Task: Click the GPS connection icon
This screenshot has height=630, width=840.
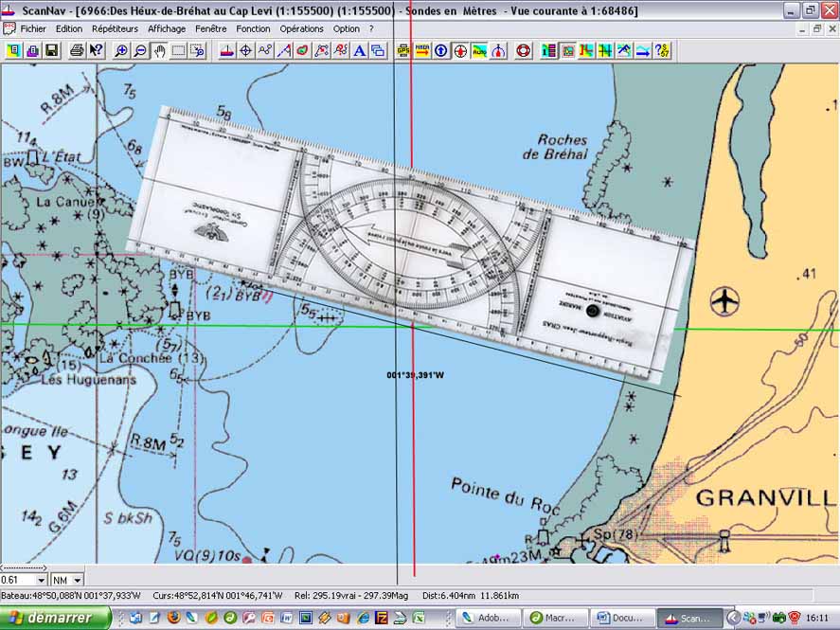Action: (403, 51)
